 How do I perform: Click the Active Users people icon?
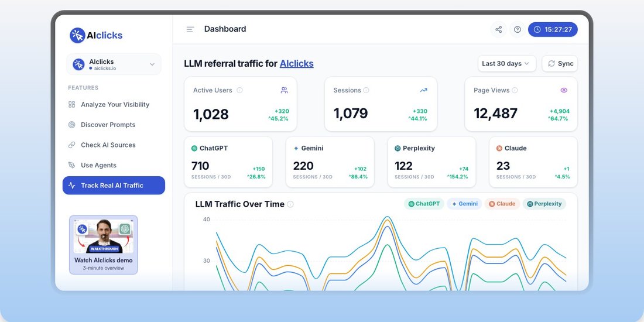pyautogui.click(x=284, y=90)
